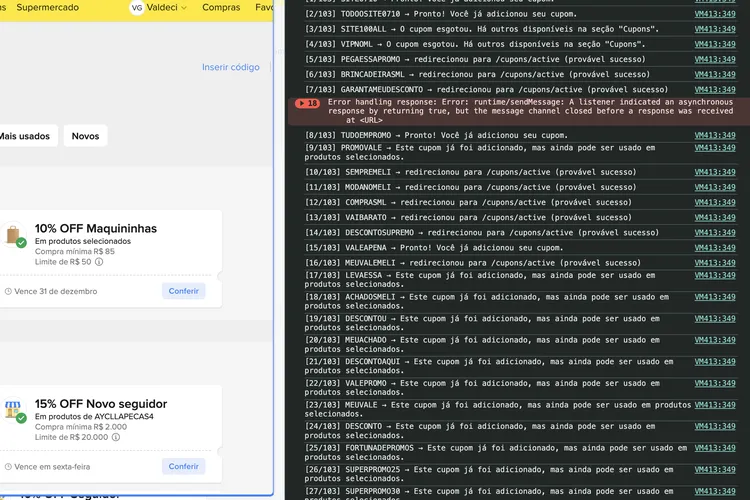Click the info icon beside Limite de R$ 20.000
Image resolution: width=750 pixels, height=500 pixels.
116,437
